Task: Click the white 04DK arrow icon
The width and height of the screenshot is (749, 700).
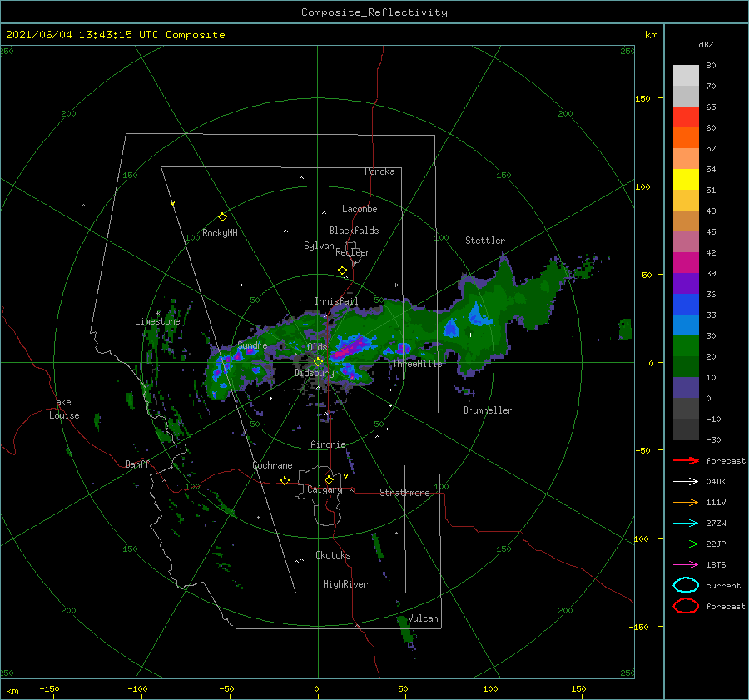Action: coord(686,481)
